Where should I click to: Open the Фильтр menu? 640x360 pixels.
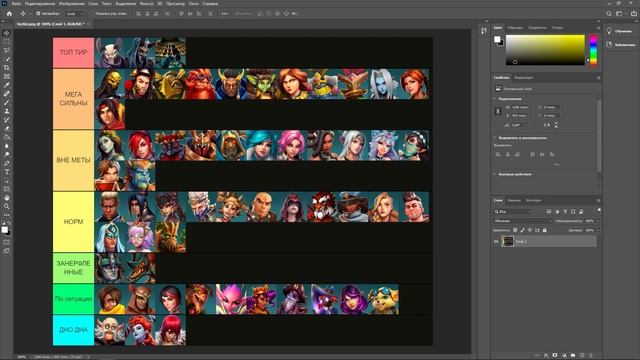point(146,4)
